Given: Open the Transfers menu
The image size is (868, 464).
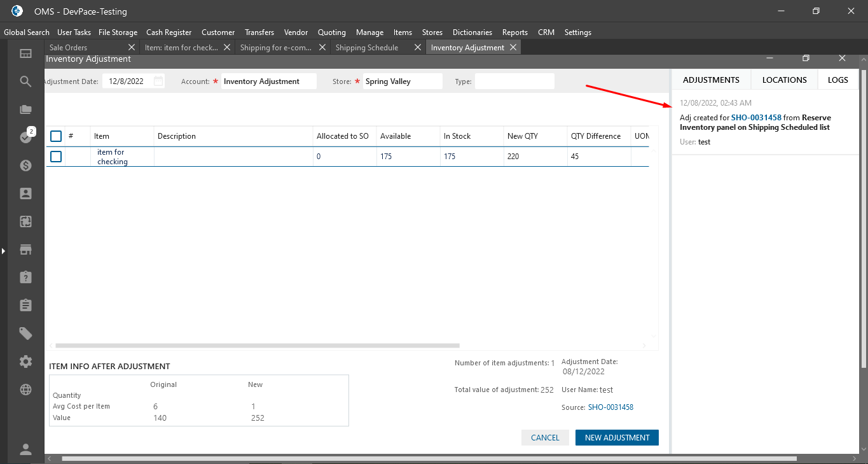Looking at the screenshot, I should (259, 32).
